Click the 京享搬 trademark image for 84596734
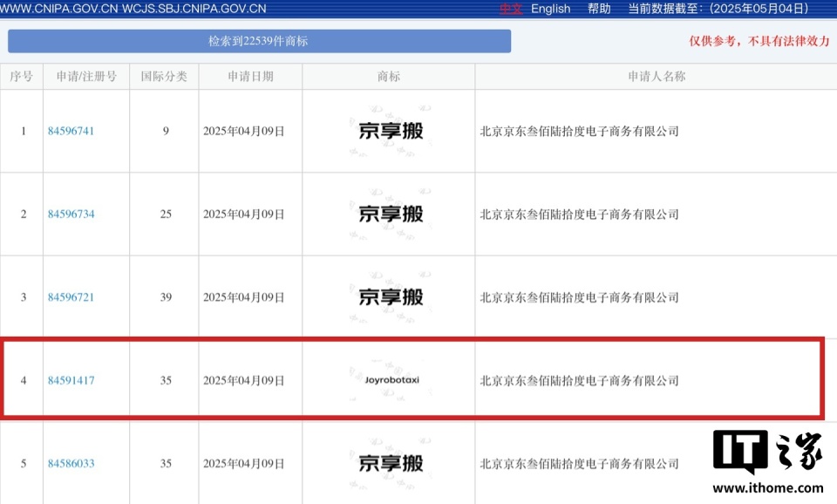 [391, 215]
